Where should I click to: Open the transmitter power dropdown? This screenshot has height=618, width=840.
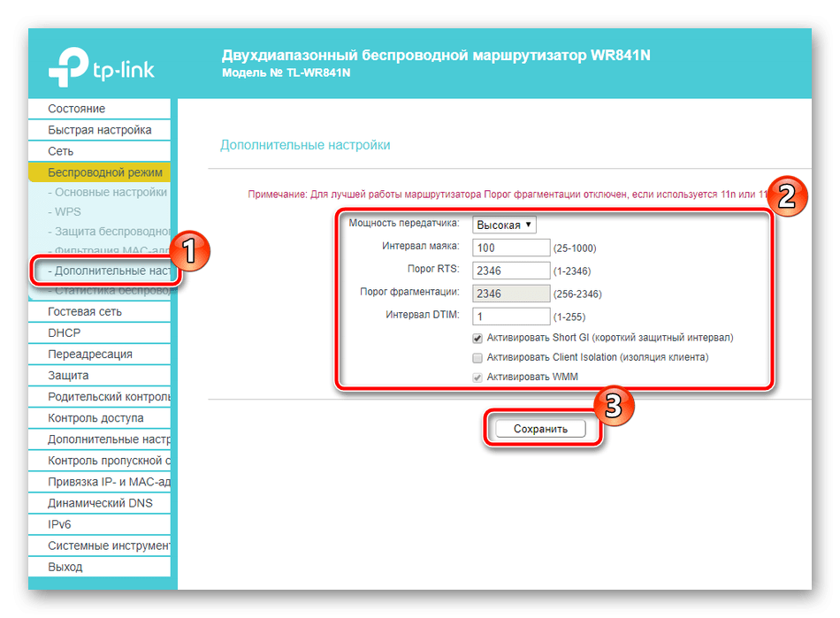pos(505,225)
